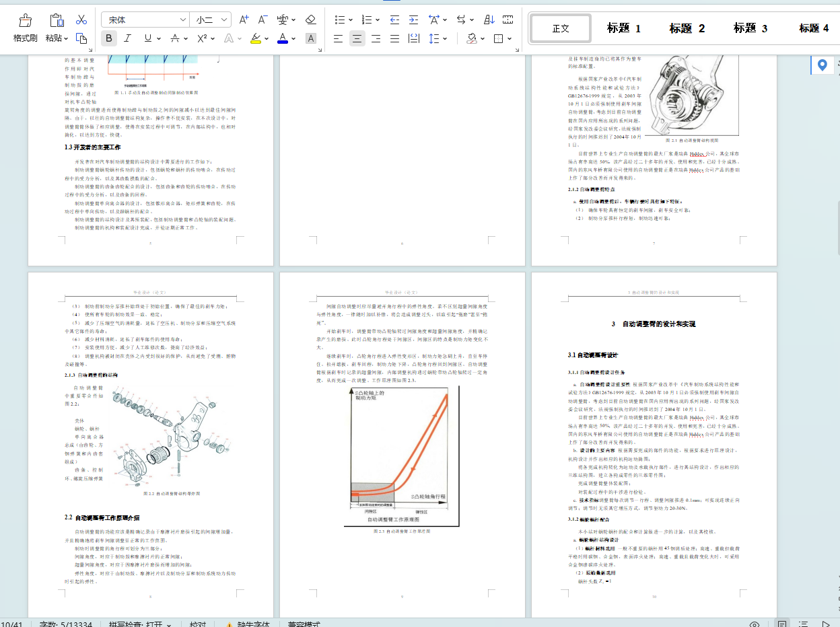Toggle Strikethrough formatting

pos(175,38)
